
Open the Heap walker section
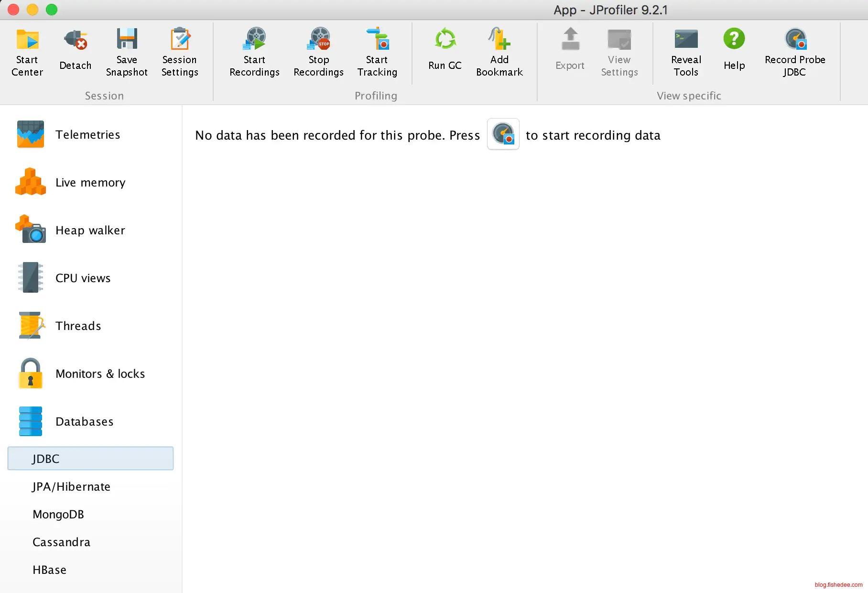pyautogui.click(x=90, y=230)
